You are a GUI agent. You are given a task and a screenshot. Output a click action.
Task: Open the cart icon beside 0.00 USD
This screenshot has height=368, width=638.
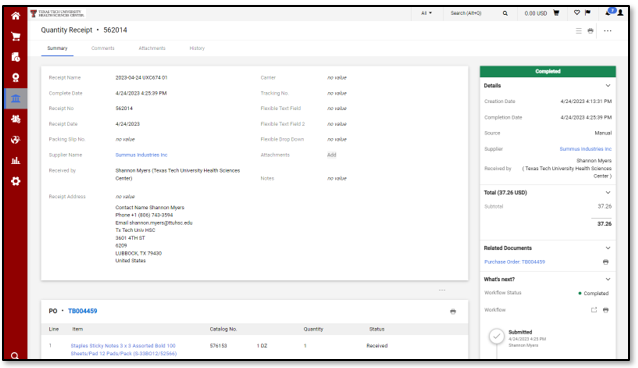556,13
